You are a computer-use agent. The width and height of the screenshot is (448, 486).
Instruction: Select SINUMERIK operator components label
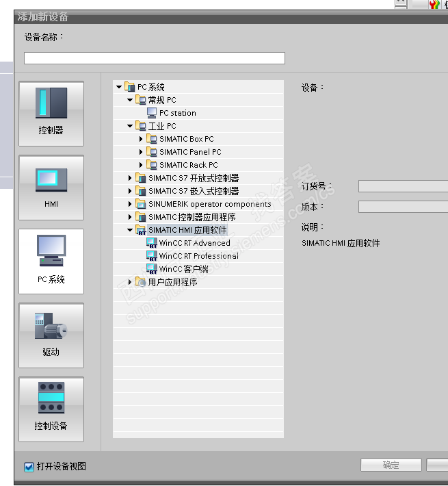(x=210, y=204)
